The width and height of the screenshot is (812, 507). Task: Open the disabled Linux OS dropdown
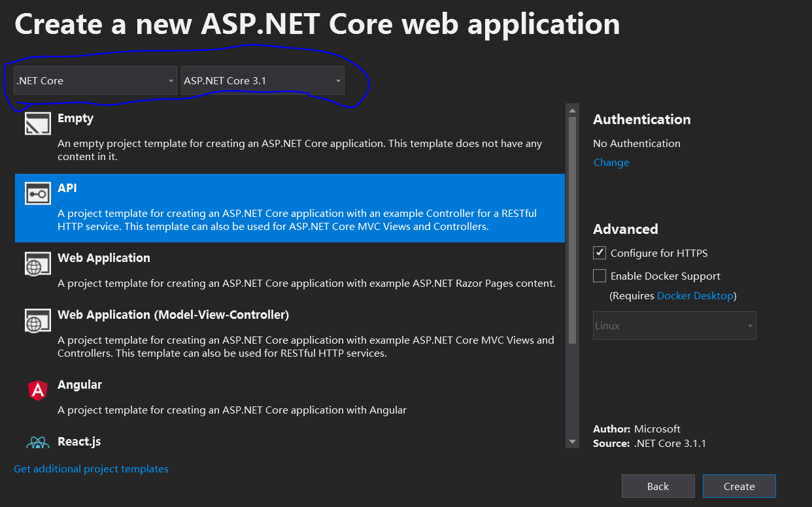point(675,325)
